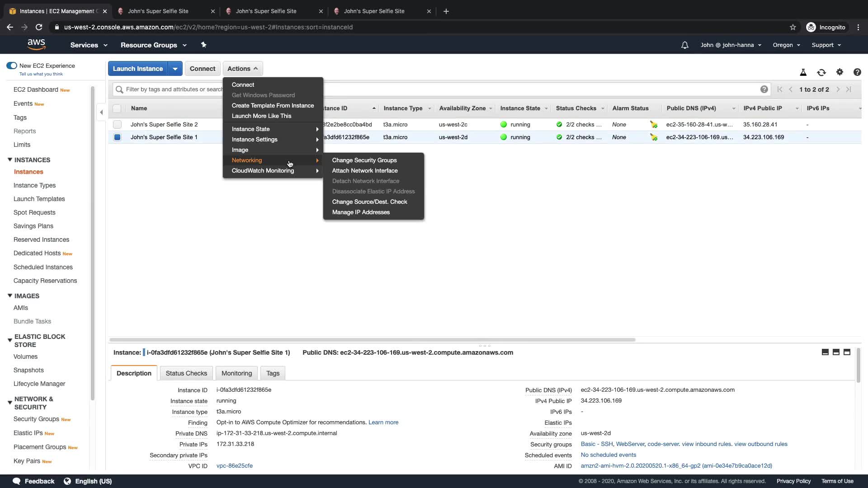Open the view inbound rules link

[x=706, y=444]
